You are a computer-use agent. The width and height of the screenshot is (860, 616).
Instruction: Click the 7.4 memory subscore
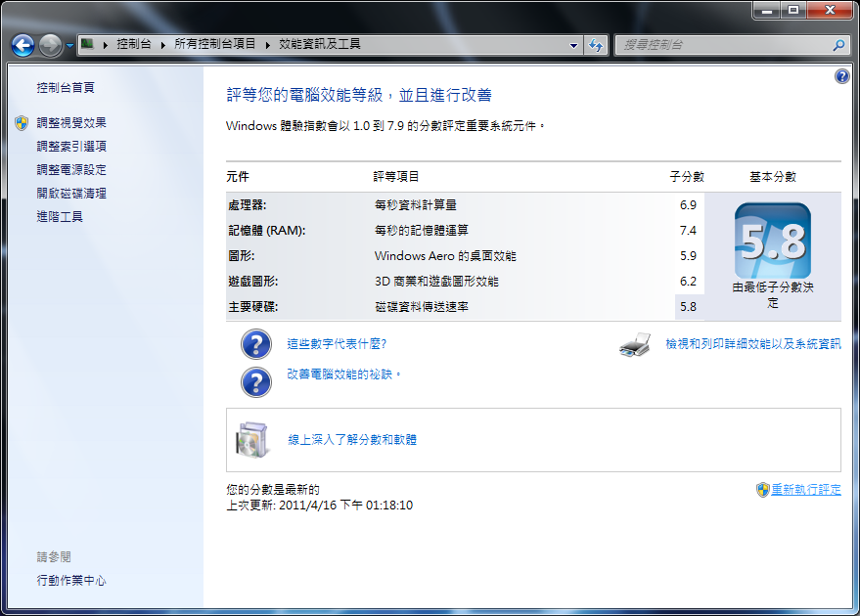coord(688,231)
